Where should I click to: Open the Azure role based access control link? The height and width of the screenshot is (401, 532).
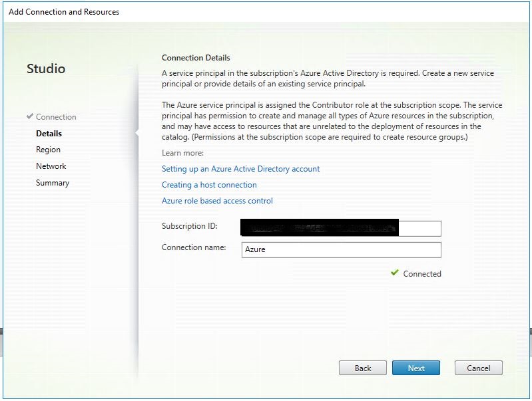coord(217,201)
